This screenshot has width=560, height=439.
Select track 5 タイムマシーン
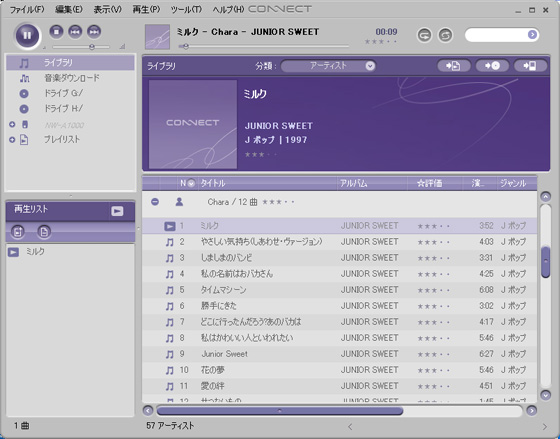(339, 290)
